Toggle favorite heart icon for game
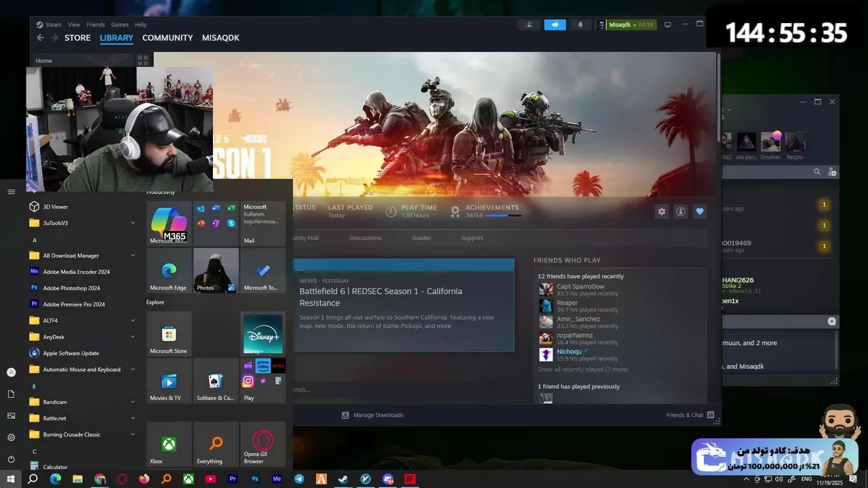Viewport: 868px width, 488px height. [700, 211]
